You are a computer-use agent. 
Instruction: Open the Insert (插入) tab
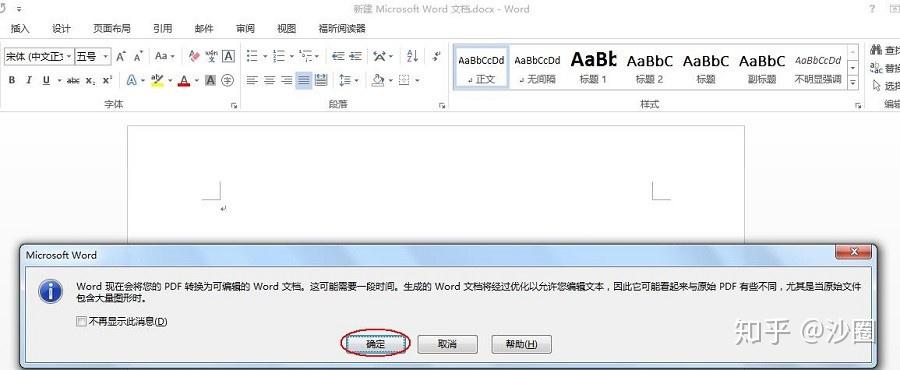tap(20, 28)
